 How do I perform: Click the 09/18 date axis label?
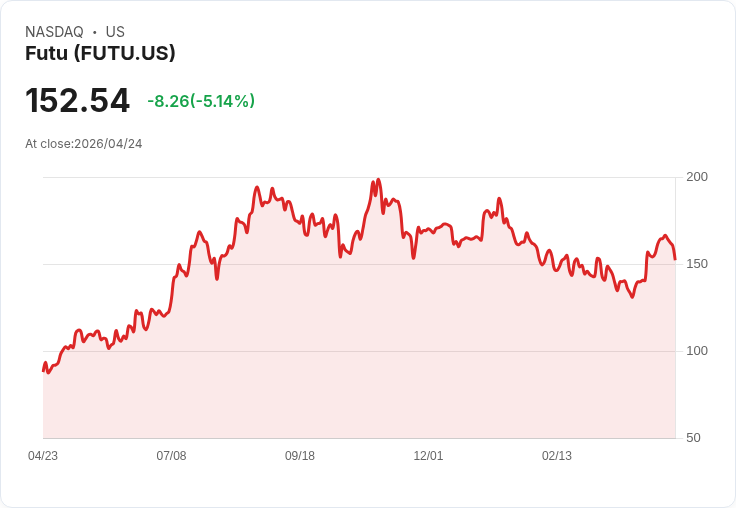click(300, 456)
